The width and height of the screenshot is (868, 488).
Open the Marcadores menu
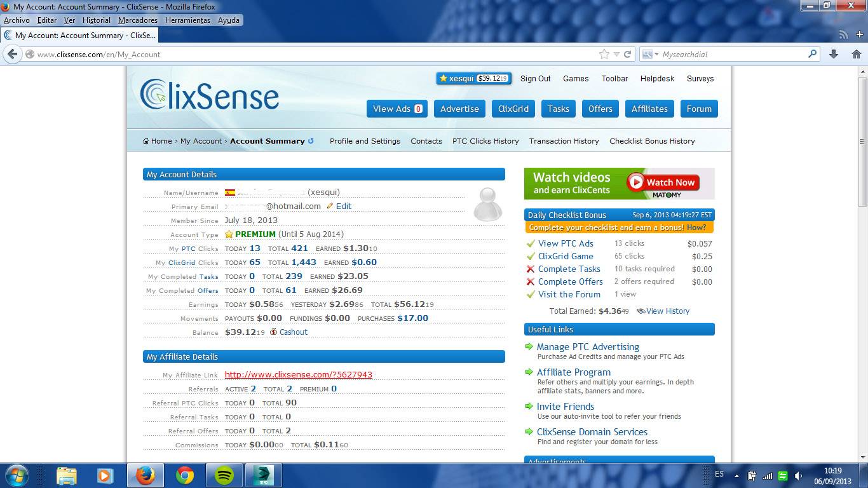138,20
